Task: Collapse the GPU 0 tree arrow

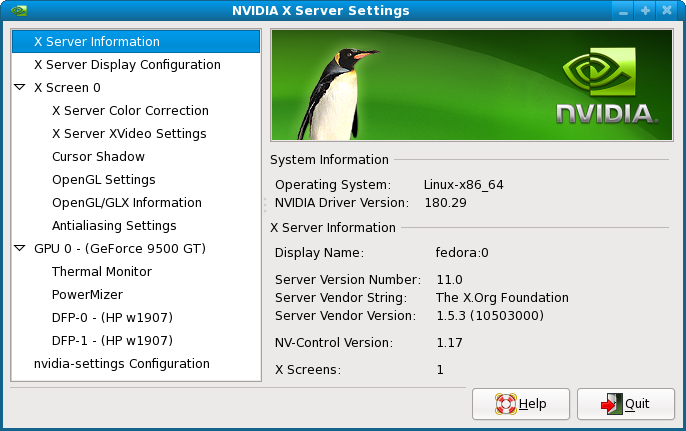Action: pyautogui.click(x=20, y=248)
